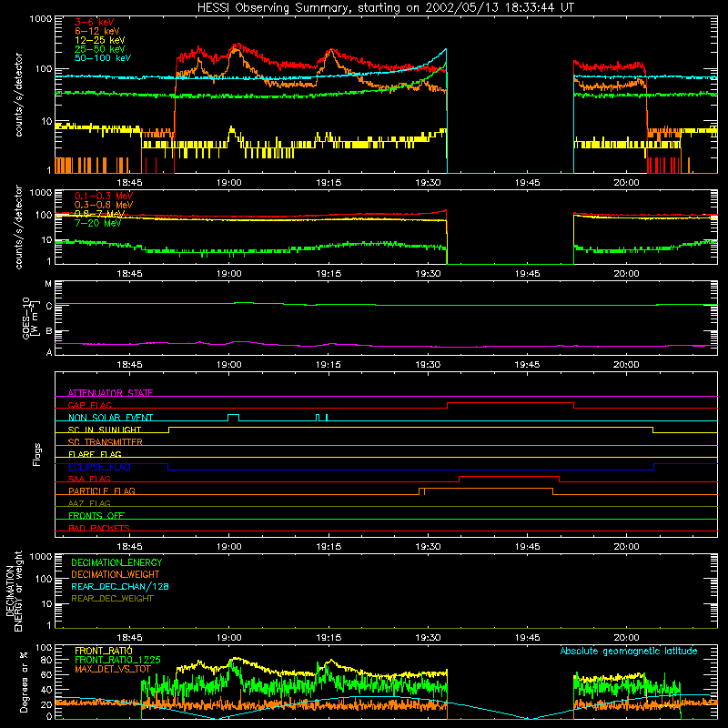Click the DECIMATION_ENERGY legend label
The width and height of the screenshot is (728, 728).
[116, 562]
